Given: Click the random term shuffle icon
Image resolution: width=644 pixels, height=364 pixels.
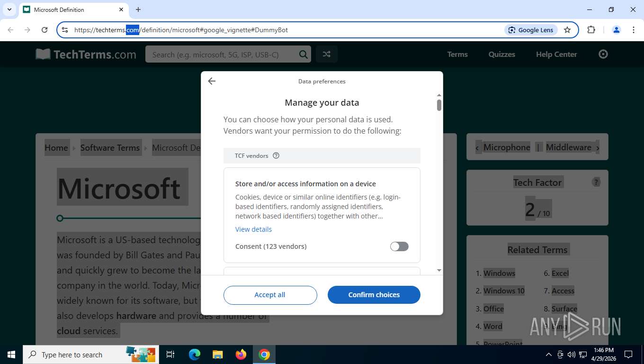Looking at the screenshot, I should 326,54.
